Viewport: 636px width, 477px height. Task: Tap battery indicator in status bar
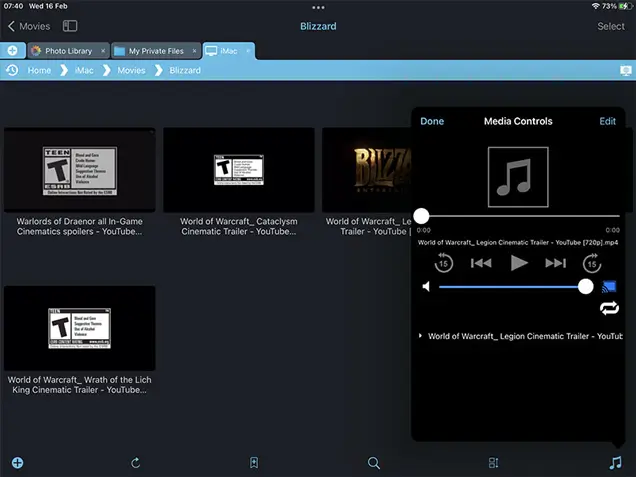coord(625,6)
